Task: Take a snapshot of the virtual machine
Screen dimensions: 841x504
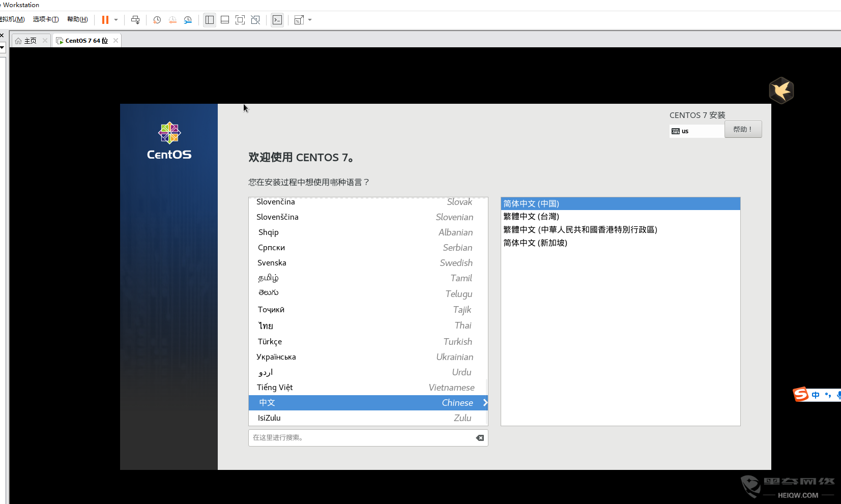Action: 157,20
